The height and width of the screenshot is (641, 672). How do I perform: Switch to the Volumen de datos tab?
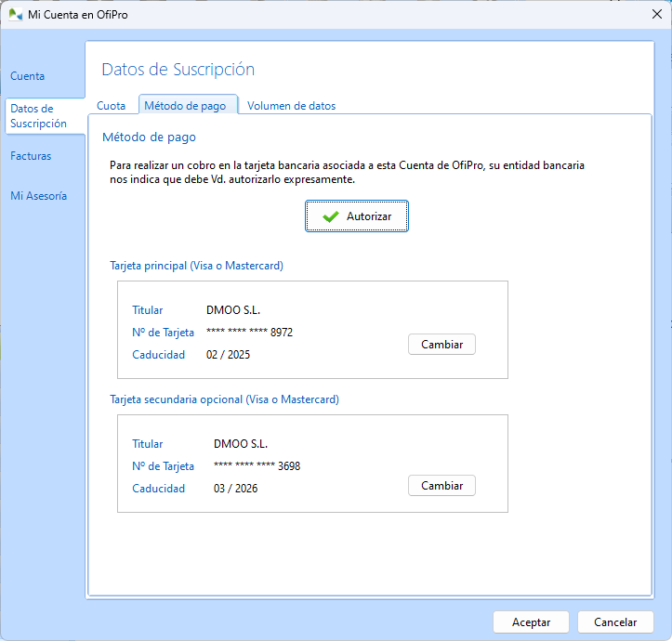(x=291, y=106)
